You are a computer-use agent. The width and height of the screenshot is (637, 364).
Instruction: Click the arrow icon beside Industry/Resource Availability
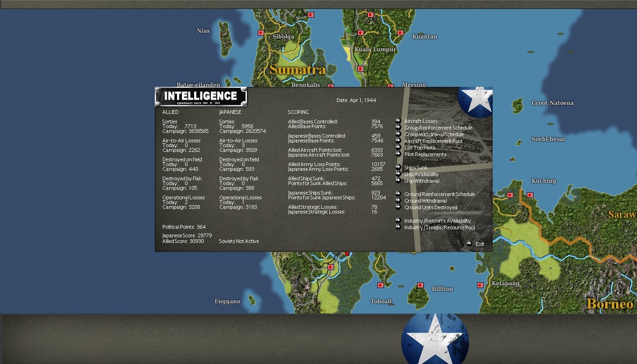398,220
